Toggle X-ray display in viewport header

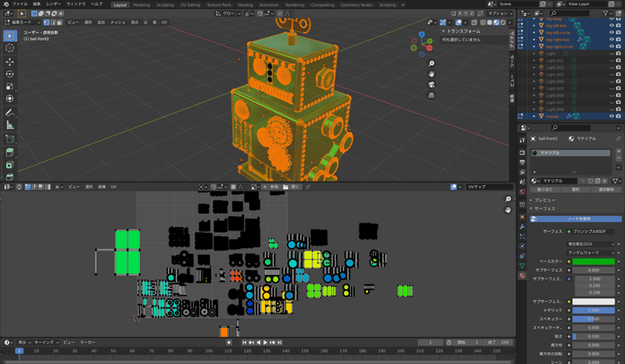click(x=474, y=23)
